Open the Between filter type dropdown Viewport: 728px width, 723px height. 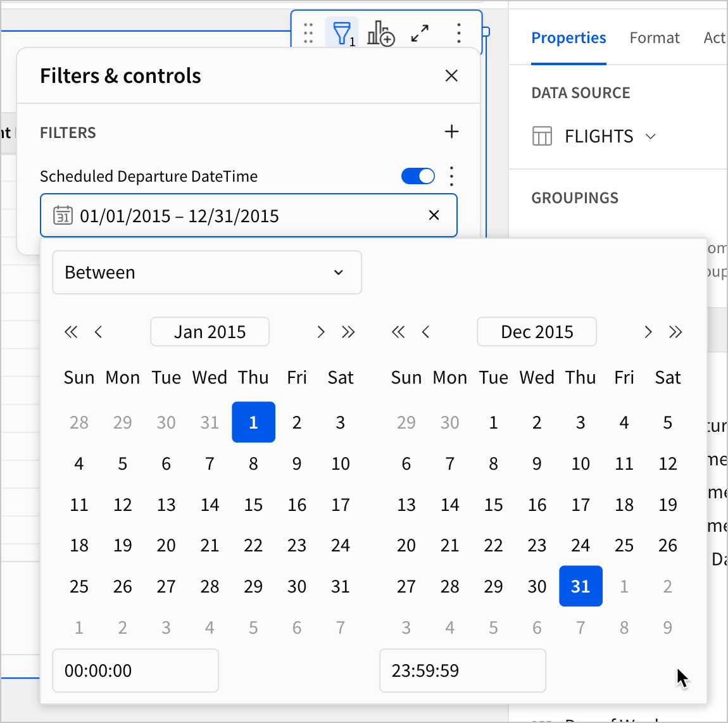click(206, 272)
